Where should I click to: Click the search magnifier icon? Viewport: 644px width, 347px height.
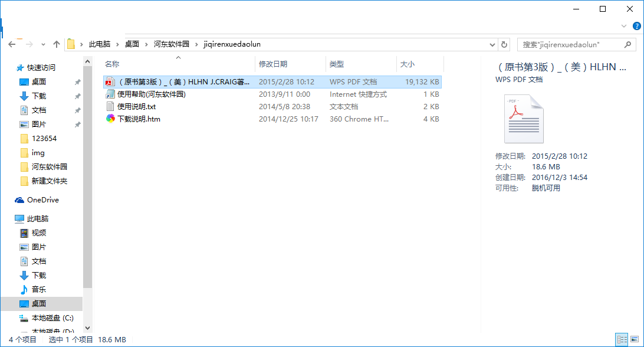pos(627,44)
